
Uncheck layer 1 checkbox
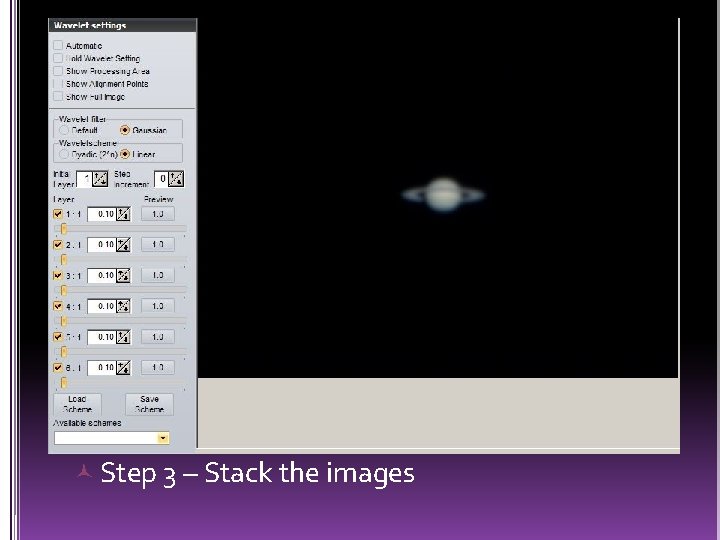[58, 214]
